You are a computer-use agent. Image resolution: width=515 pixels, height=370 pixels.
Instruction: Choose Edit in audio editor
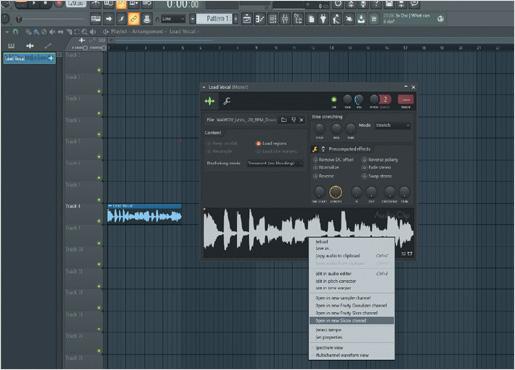click(x=352, y=274)
